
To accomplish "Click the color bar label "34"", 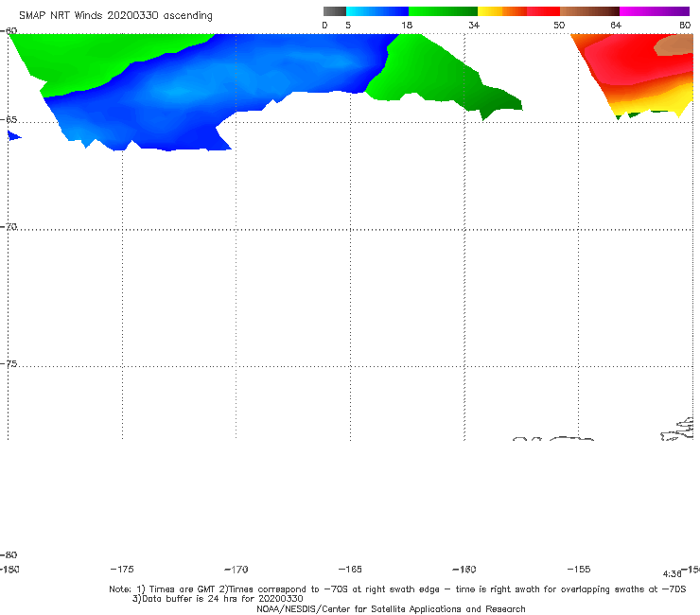I will coord(474,26).
